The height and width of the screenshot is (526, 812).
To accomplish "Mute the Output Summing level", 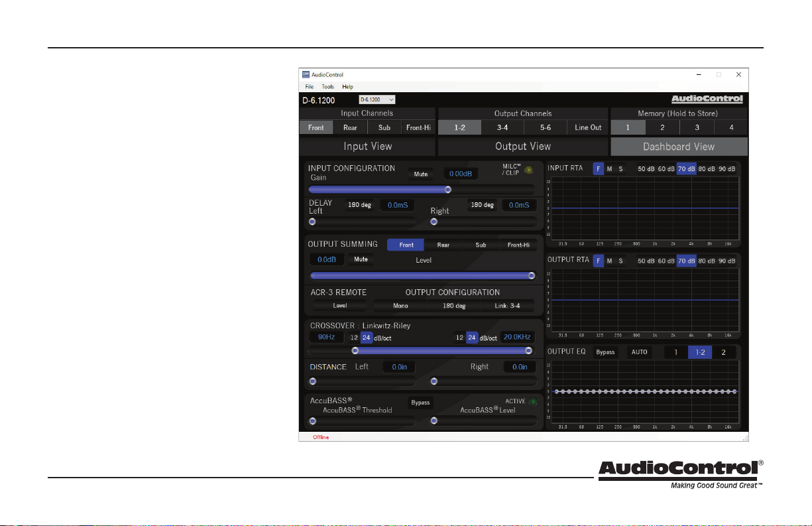I will (361, 259).
